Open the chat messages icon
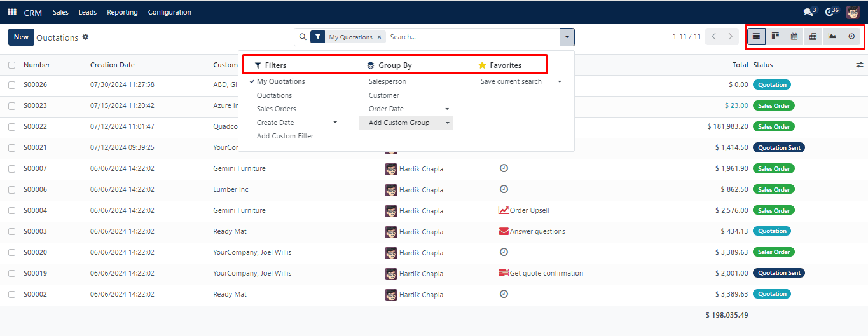The width and height of the screenshot is (868, 336). click(x=808, y=12)
